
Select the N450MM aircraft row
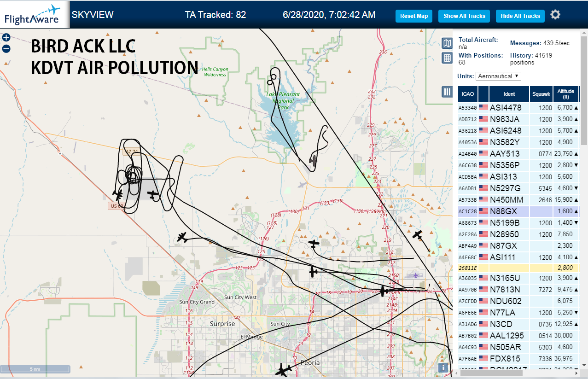tap(519, 200)
